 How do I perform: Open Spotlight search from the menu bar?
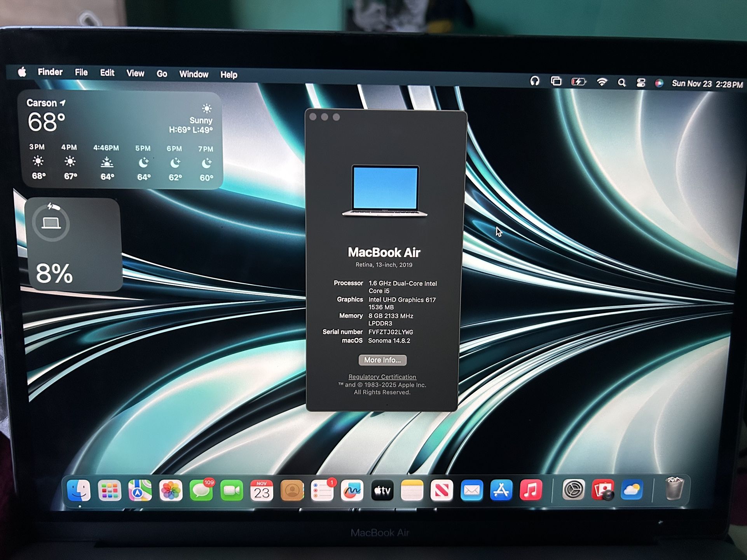click(x=622, y=82)
